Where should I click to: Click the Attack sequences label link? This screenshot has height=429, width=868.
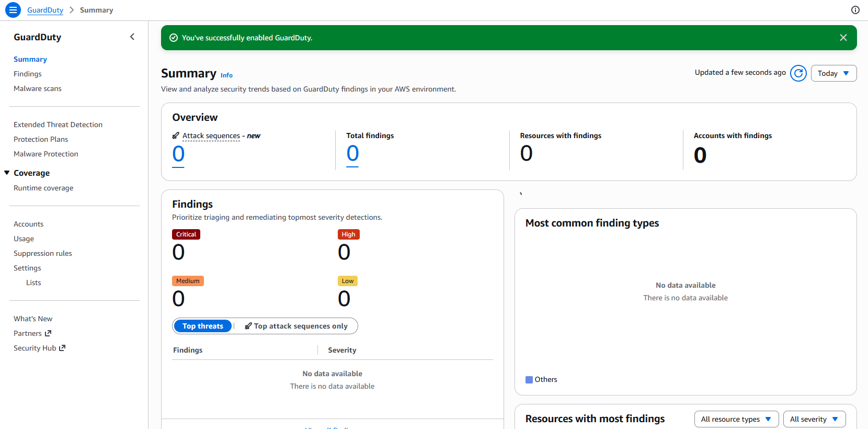(x=211, y=136)
